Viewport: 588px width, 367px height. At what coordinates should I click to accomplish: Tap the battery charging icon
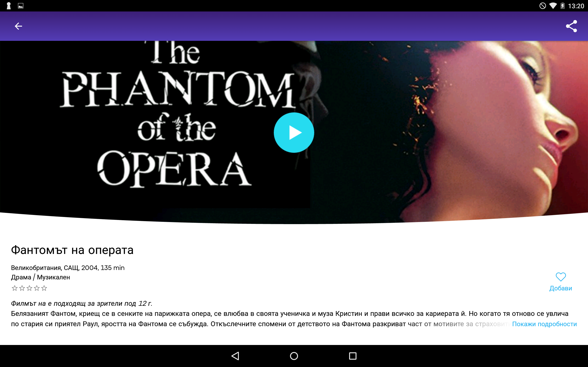click(562, 6)
